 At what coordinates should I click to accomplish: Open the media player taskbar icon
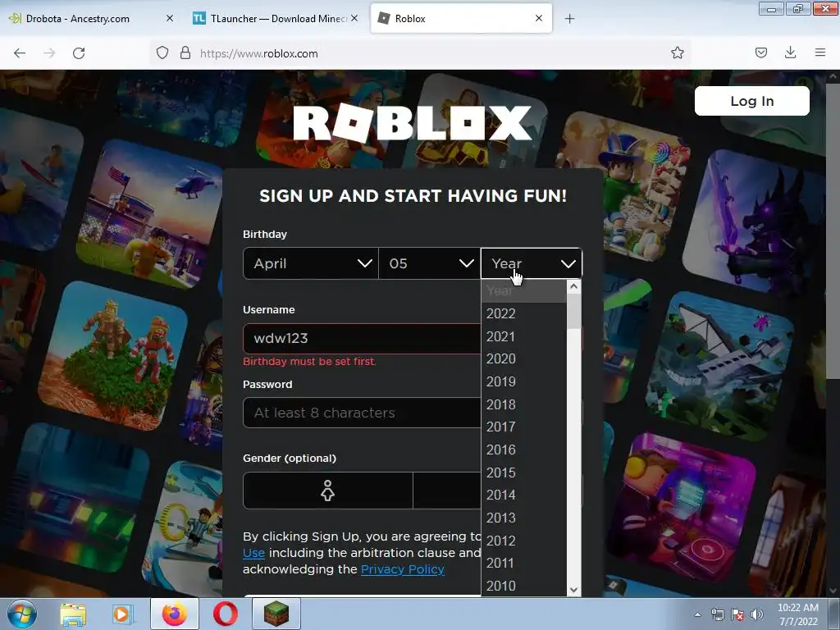[x=122, y=614]
